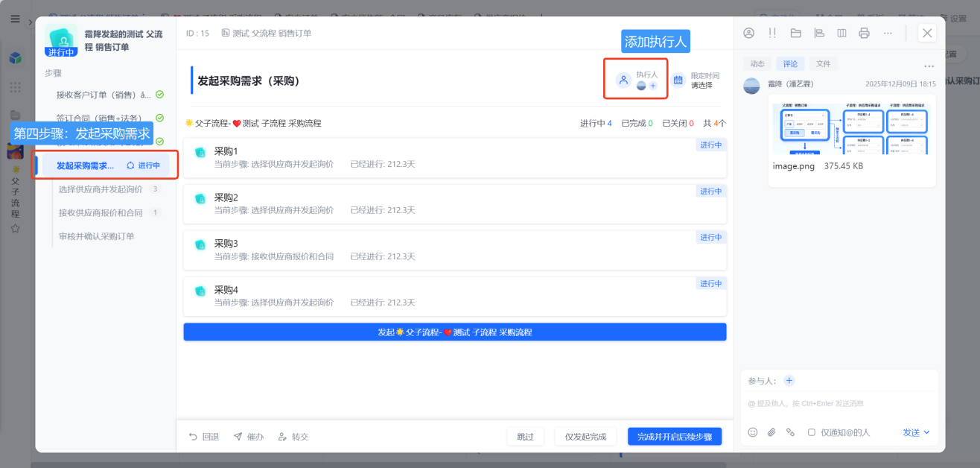Screen dimensions: 980x468
Task: Click the 回退 button
Action: (x=203, y=437)
